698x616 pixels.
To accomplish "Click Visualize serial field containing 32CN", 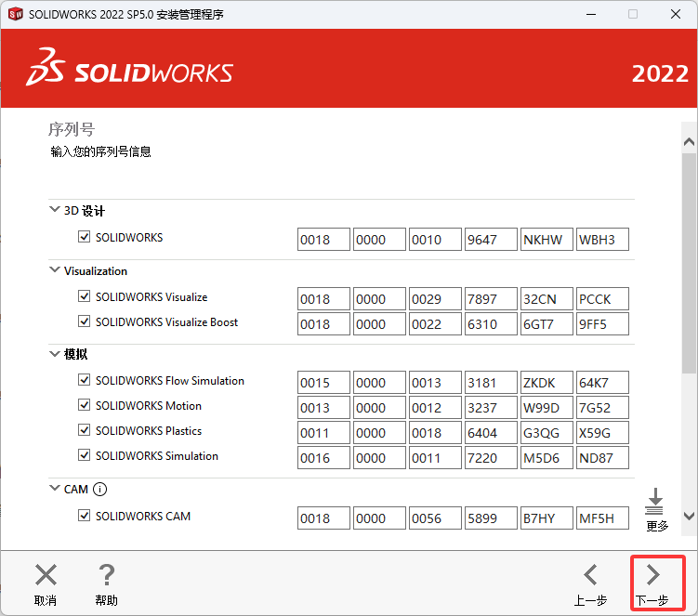I will [x=547, y=298].
